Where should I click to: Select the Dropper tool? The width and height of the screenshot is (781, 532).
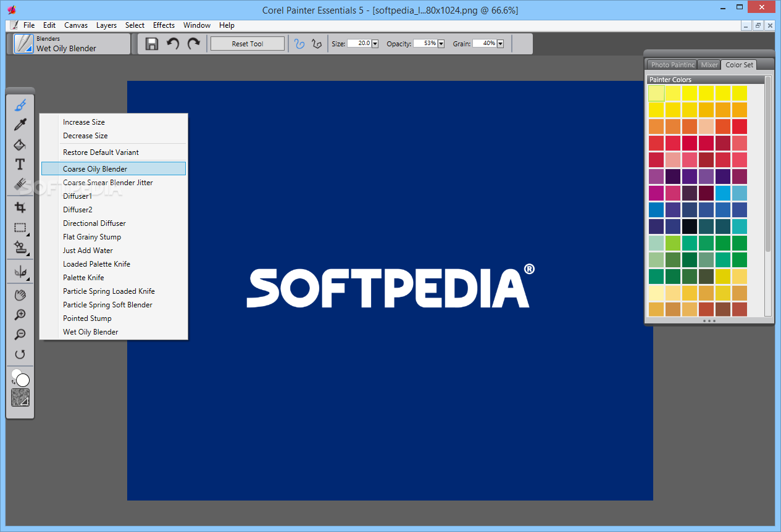20,125
